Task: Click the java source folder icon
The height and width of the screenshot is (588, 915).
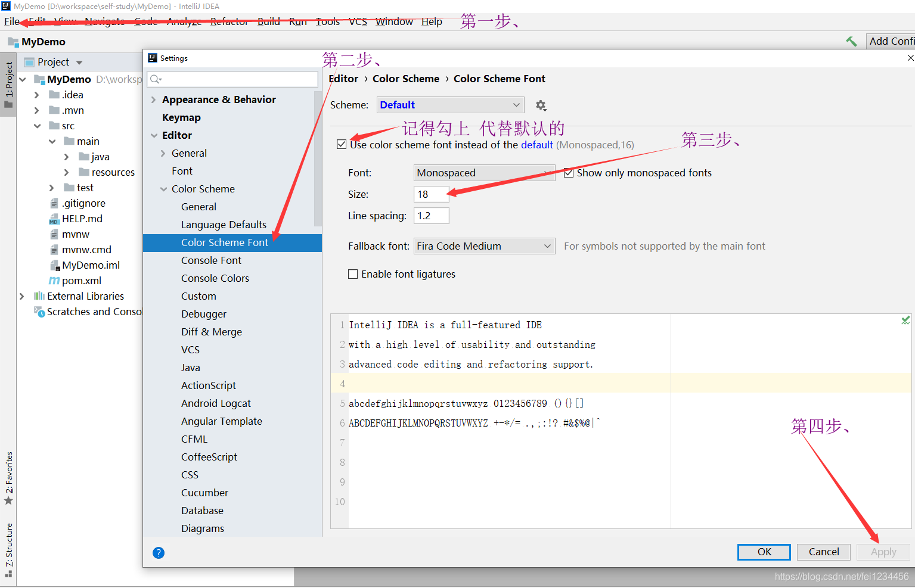Action: pos(84,157)
